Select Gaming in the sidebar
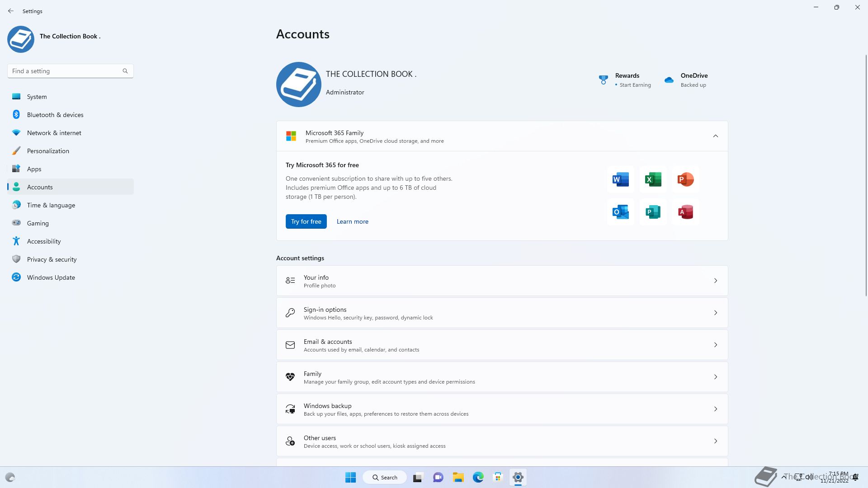 coord(71,223)
